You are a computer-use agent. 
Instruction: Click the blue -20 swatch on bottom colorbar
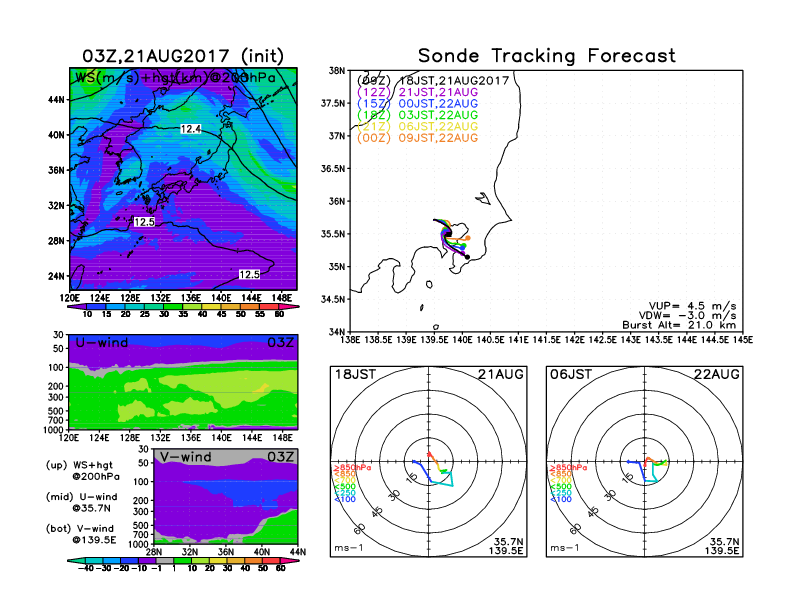coord(129,560)
